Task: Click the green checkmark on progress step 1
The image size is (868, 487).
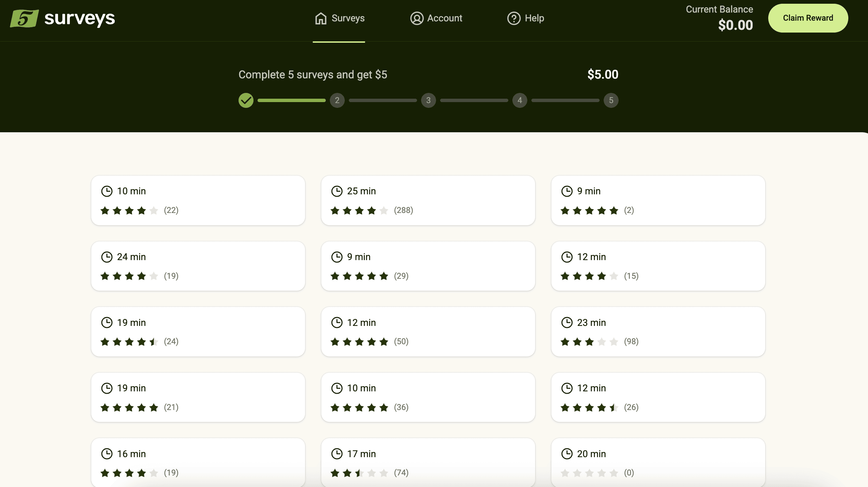Action: pyautogui.click(x=246, y=100)
